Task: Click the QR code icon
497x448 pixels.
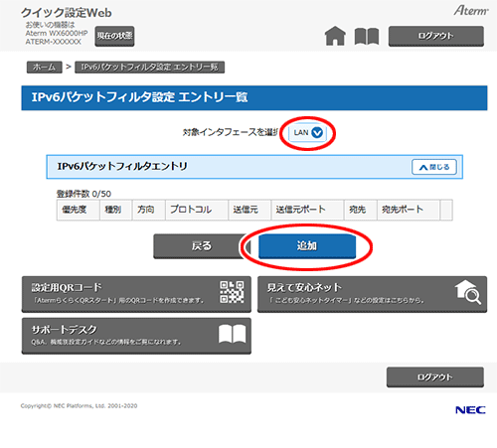Action: 232,292
